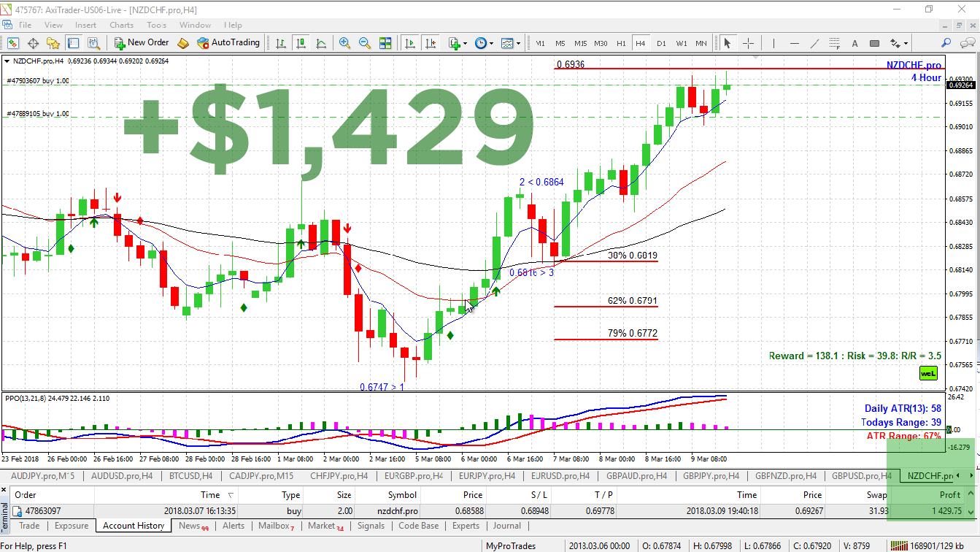Toggle auto scroll chart icon

pos(411,43)
